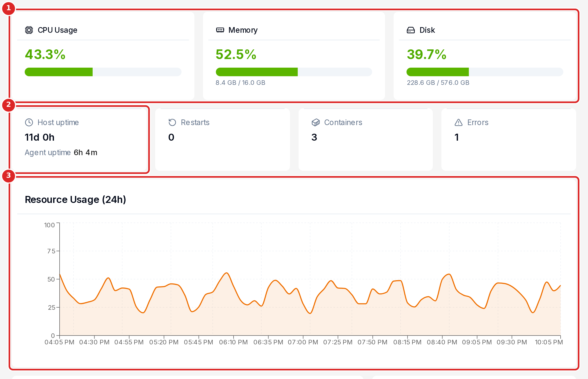Click the Disk drive icon
The width and height of the screenshot is (588, 379).
pyautogui.click(x=411, y=30)
